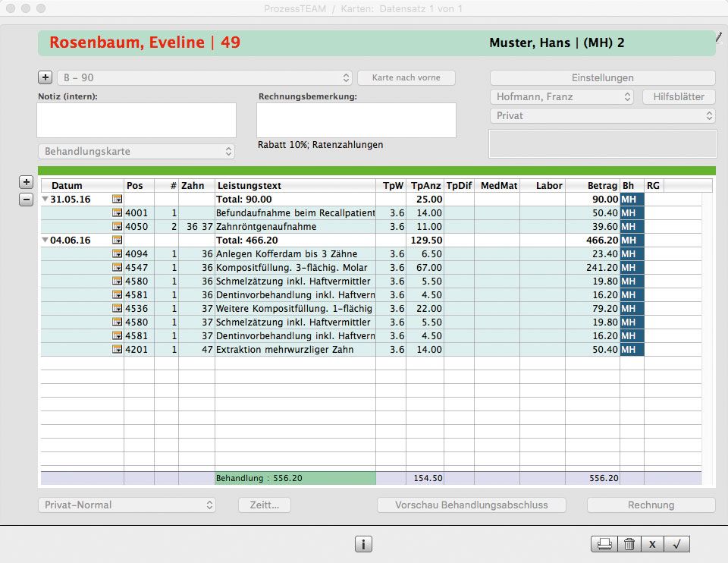Remove a row with the table minus button
The width and height of the screenshot is (728, 563).
point(26,200)
